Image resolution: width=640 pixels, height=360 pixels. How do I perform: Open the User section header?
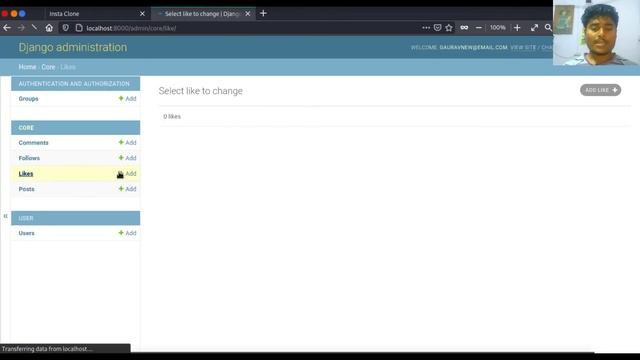click(26, 218)
